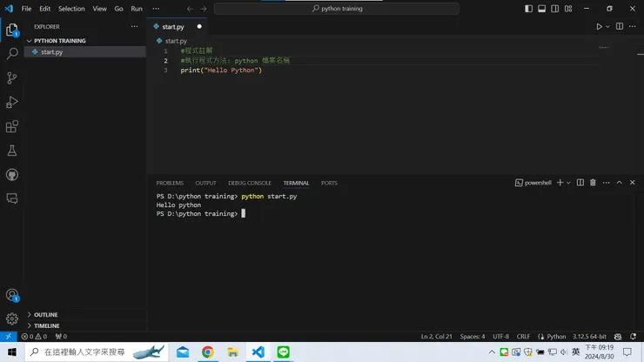Image resolution: width=644 pixels, height=362 pixels.
Task: Open the Customize Layout button
Action: 568,9
